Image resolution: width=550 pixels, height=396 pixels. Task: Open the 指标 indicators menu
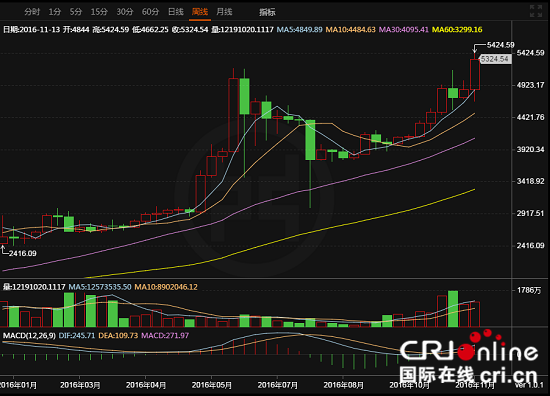click(267, 12)
